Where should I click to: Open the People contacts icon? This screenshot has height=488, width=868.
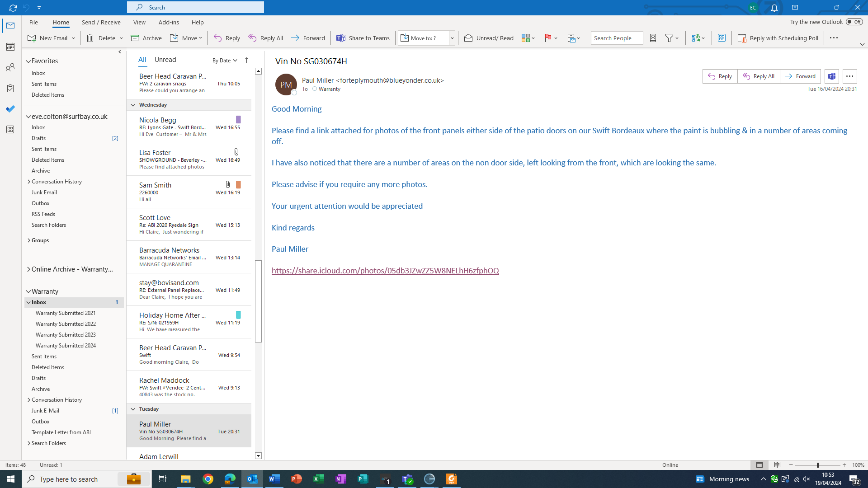[10, 68]
